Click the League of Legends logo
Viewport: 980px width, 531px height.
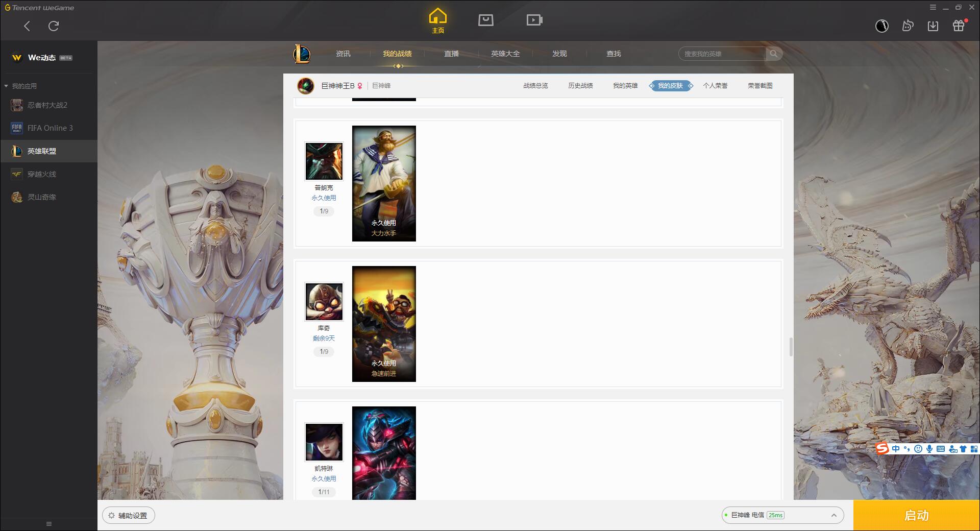pos(302,54)
